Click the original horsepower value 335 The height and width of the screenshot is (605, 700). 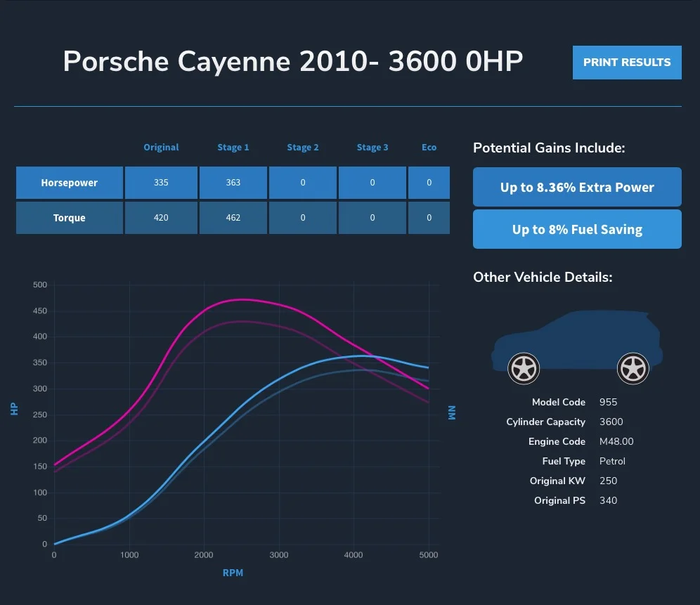(x=161, y=183)
